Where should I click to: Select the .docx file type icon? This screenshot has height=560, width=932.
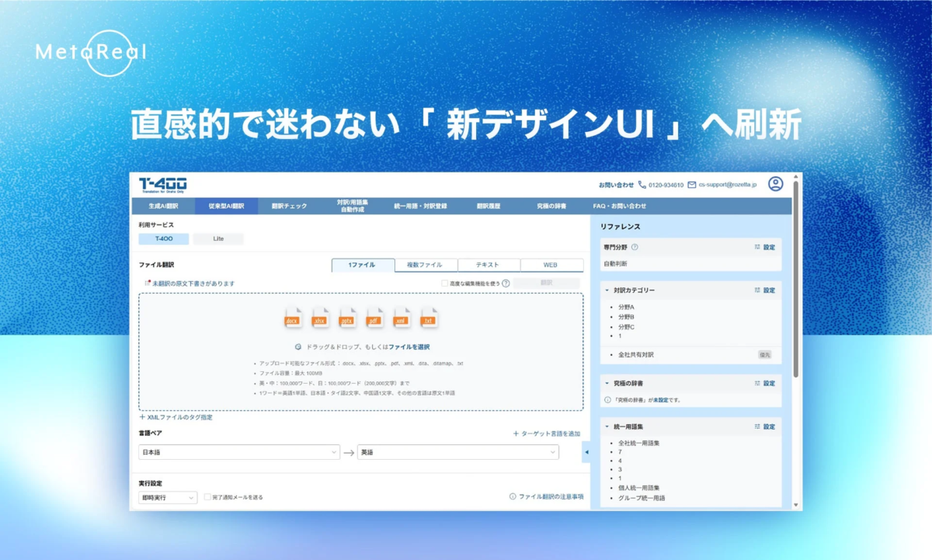pyautogui.click(x=294, y=318)
